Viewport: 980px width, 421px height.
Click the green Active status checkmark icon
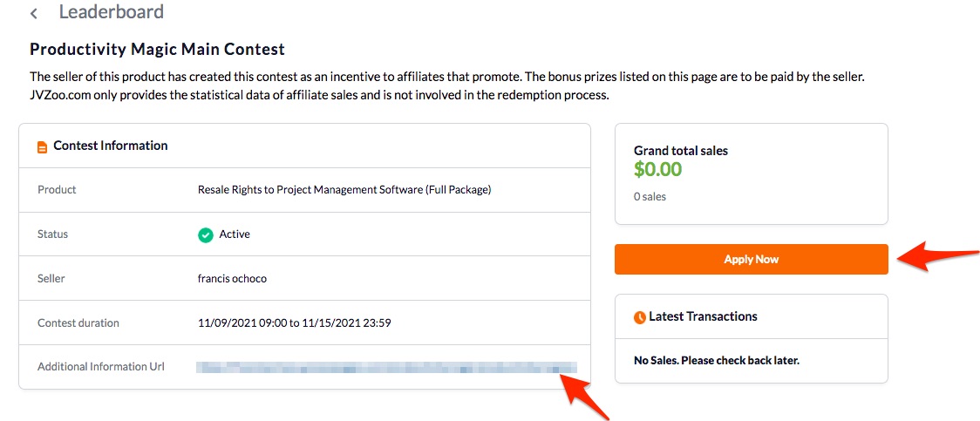[206, 235]
